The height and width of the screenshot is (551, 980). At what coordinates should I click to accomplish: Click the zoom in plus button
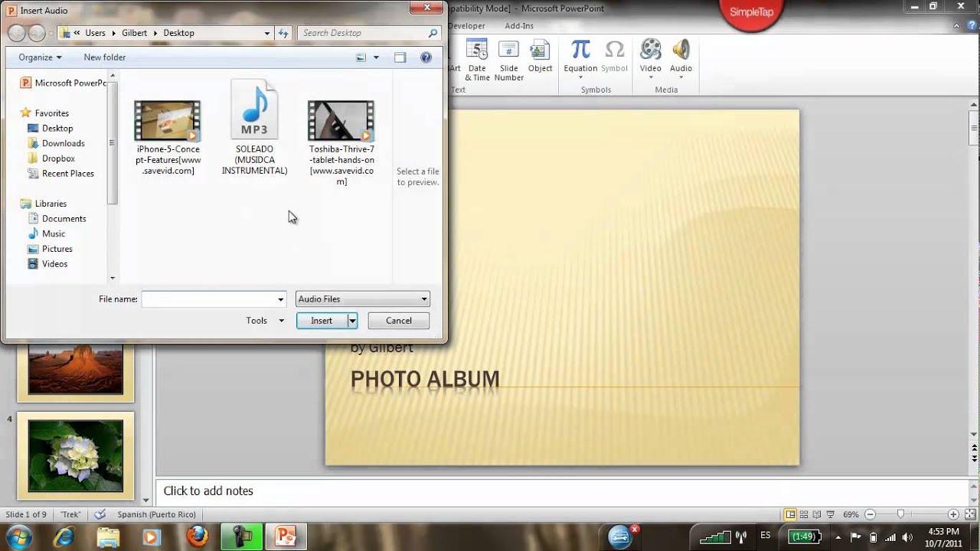click(953, 514)
